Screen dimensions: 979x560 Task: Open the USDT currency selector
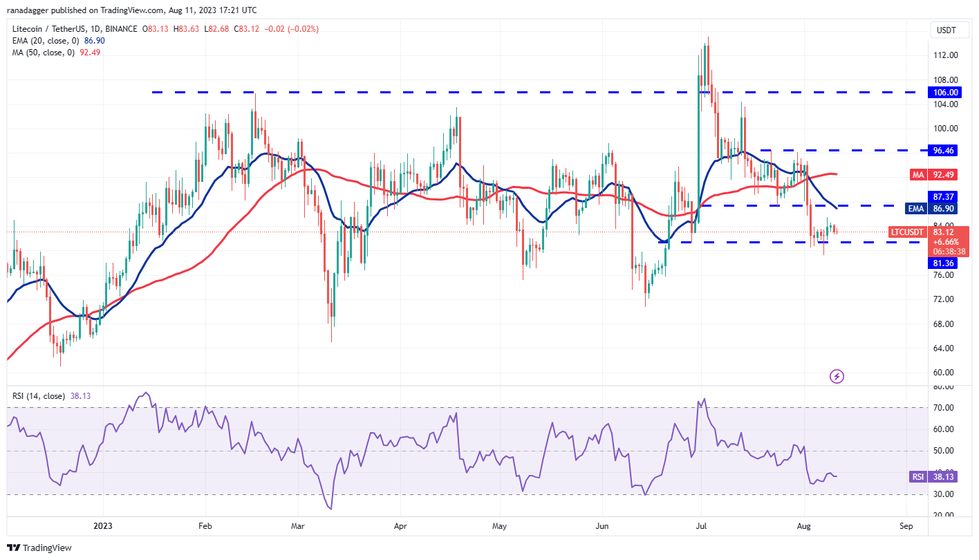coord(948,30)
